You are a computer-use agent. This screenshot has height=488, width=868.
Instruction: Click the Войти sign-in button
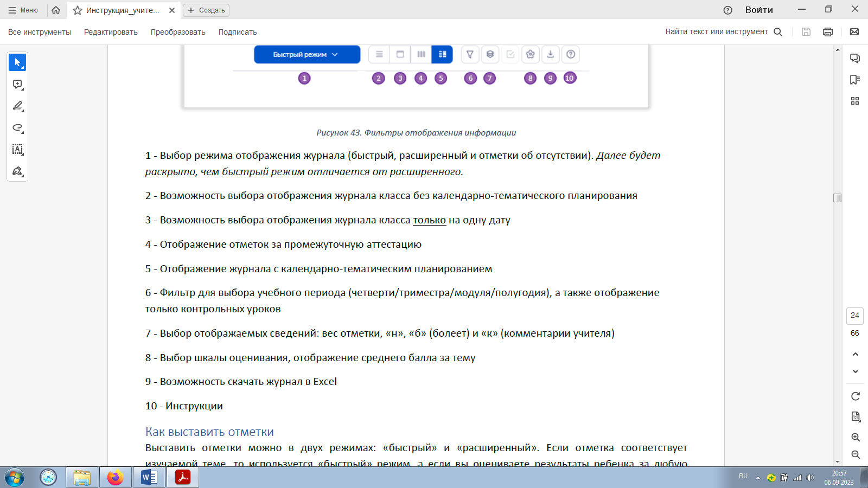point(759,10)
